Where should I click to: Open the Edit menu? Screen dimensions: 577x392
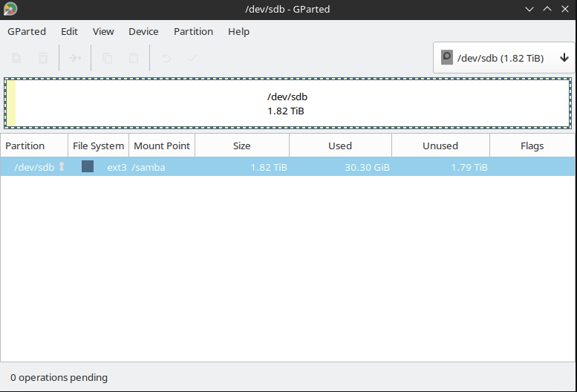[69, 32]
